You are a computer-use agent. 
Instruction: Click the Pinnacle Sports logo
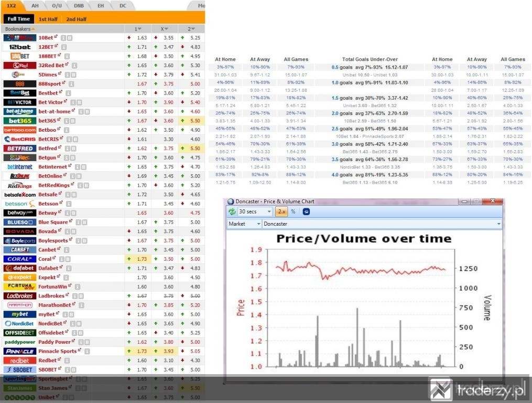[x=20, y=352]
